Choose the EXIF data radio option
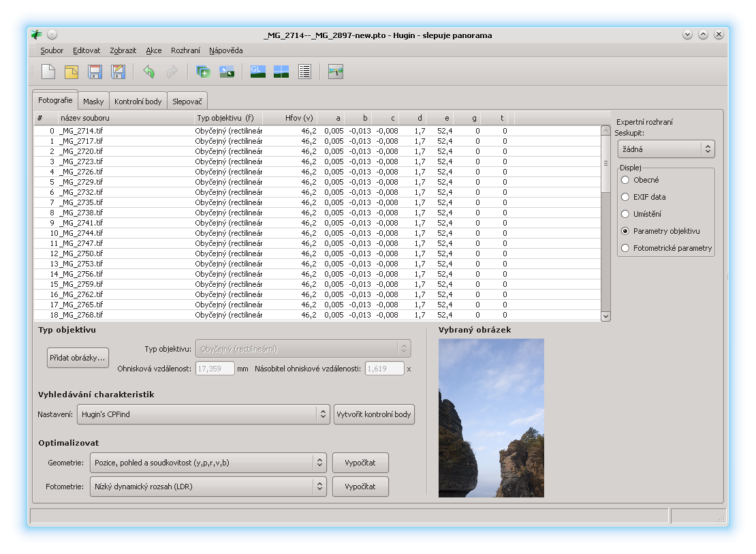 pos(625,197)
